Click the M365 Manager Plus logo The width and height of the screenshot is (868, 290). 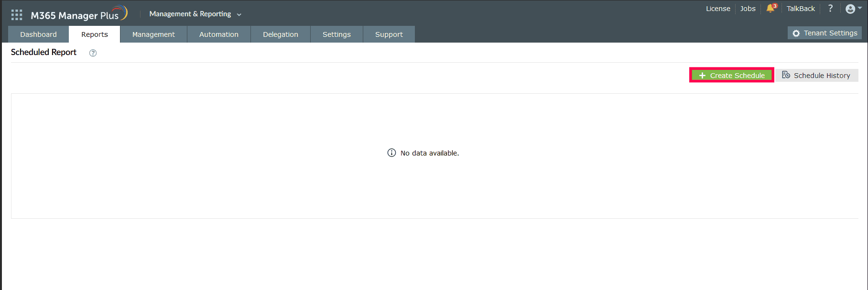tap(79, 14)
